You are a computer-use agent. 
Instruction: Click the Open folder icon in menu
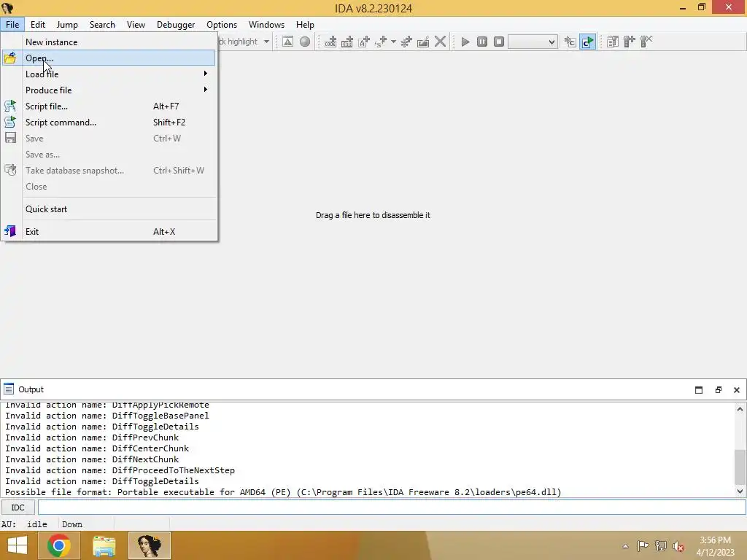[10, 58]
